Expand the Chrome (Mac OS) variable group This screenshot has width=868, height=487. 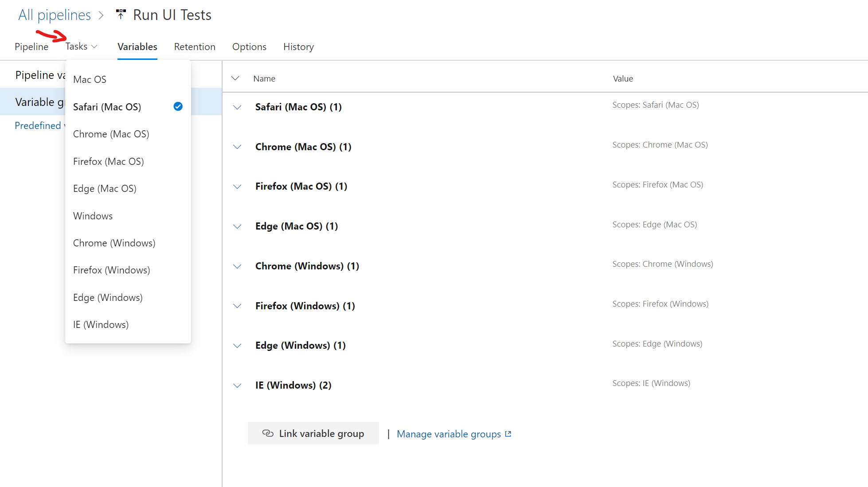(237, 147)
